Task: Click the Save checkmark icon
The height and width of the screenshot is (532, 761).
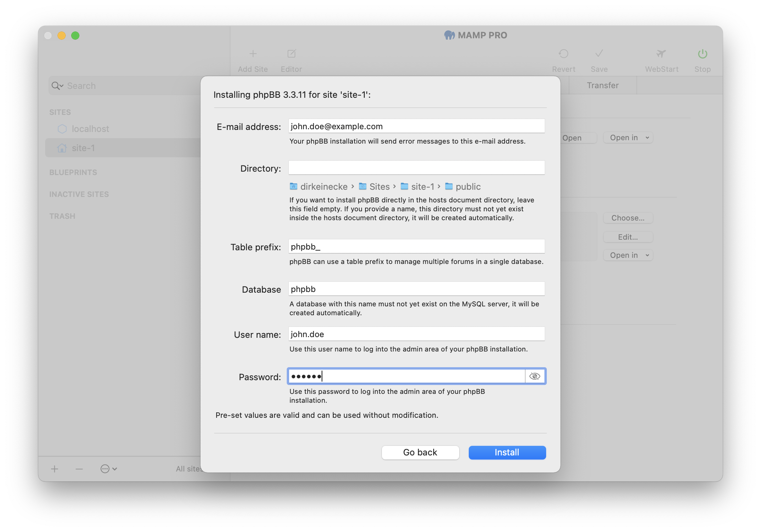Action: (x=599, y=54)
